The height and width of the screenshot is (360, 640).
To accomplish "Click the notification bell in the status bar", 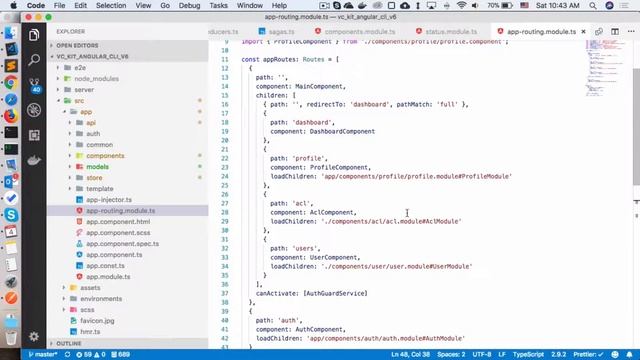I will point(629,354).
